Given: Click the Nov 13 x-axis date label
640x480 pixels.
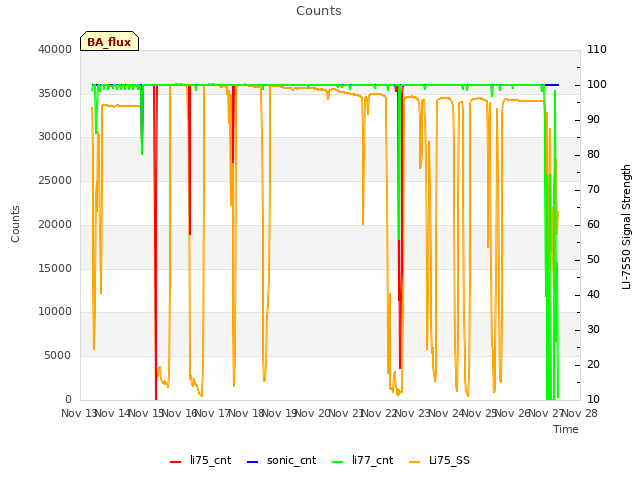Looking at the screenshot, I should [x=78, y=413].
